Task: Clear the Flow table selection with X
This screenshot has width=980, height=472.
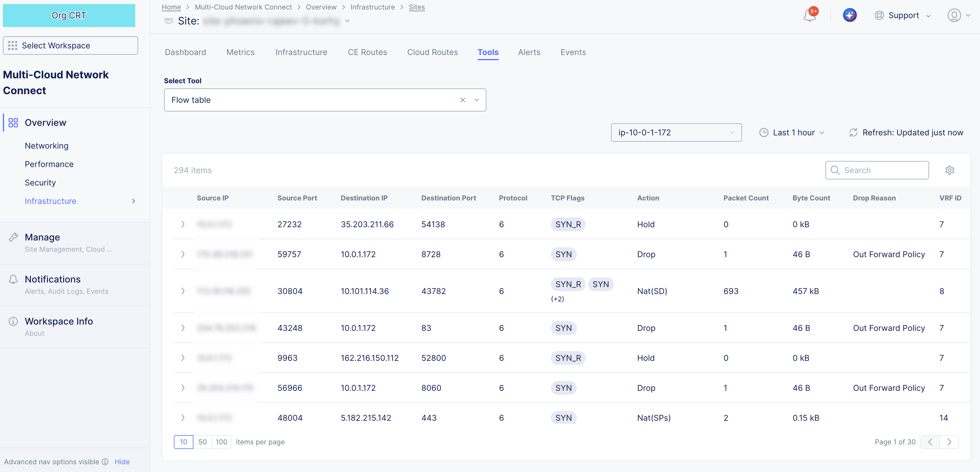Action: (463, 100)
